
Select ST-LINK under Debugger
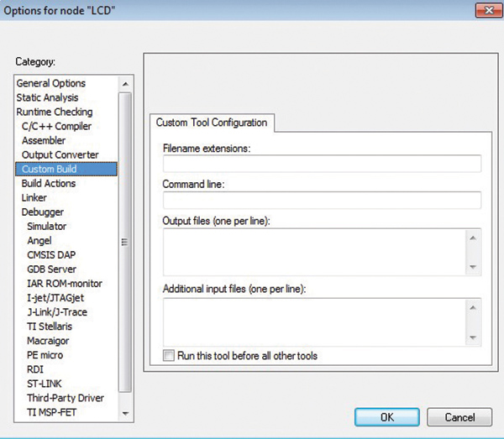coord(45,384)
